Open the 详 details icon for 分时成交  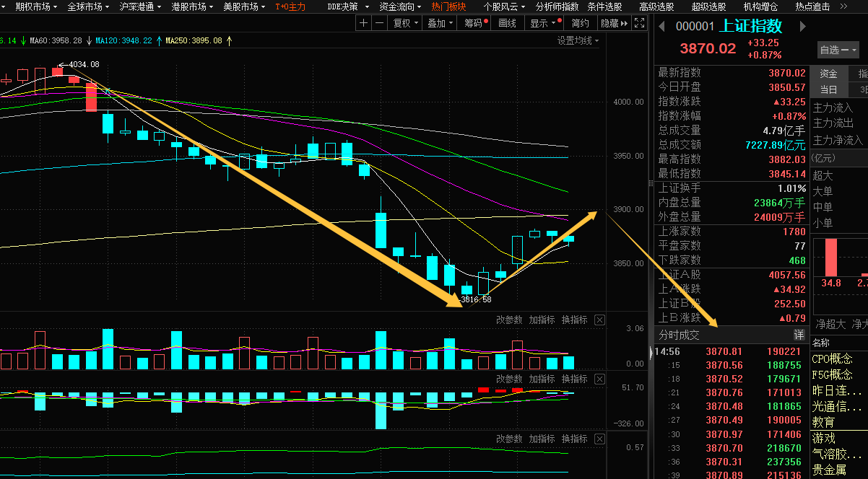tap(799, 335)
